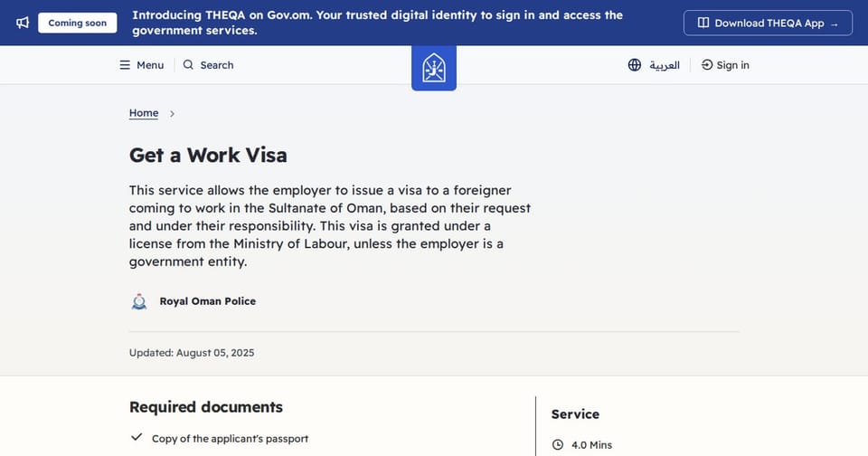This screenshot has width=868, height=456.
Task: Click the Royal Oman Police emblem
Action: (139, 301)
